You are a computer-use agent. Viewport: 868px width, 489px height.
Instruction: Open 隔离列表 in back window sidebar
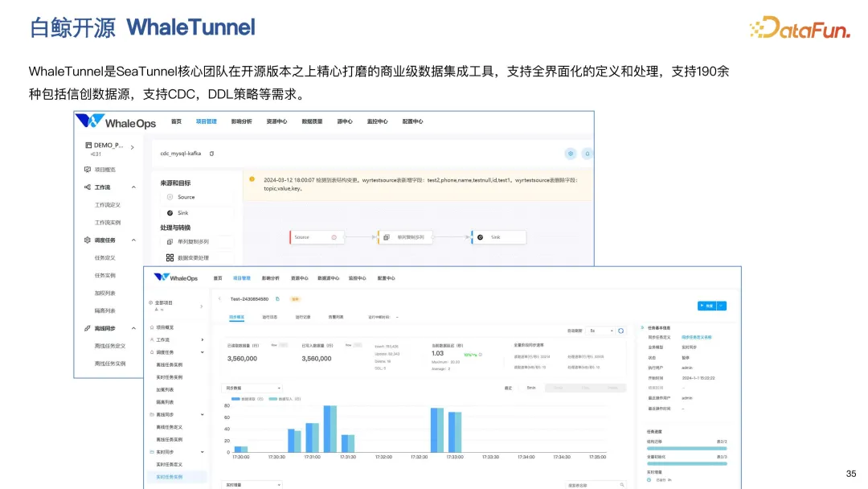(104, 311)
